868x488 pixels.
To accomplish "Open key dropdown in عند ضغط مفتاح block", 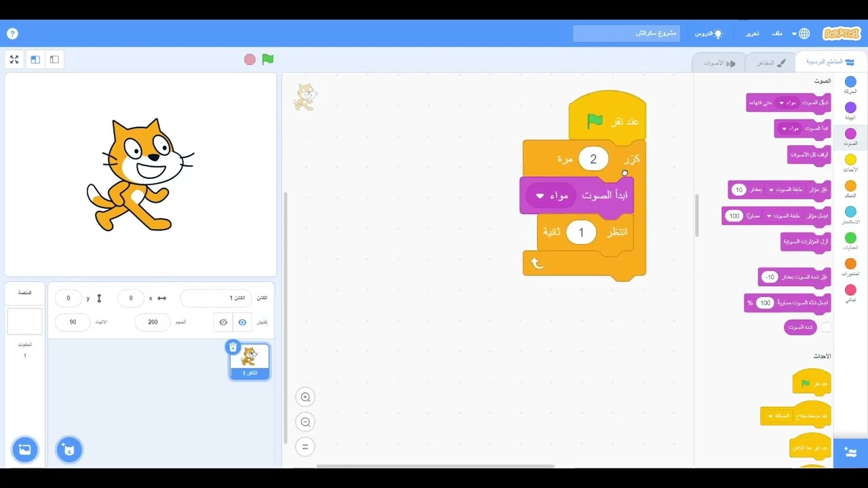I will [x=777, y=415].
